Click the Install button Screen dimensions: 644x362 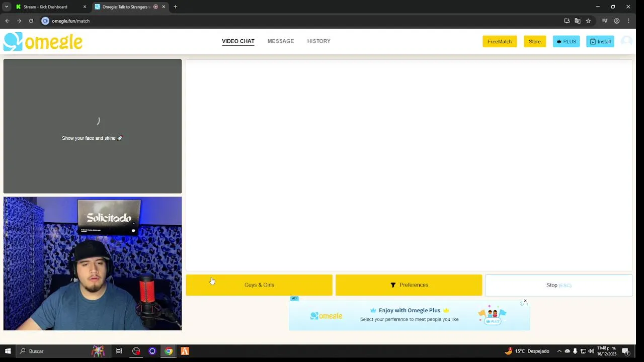(x=600, y=42)
